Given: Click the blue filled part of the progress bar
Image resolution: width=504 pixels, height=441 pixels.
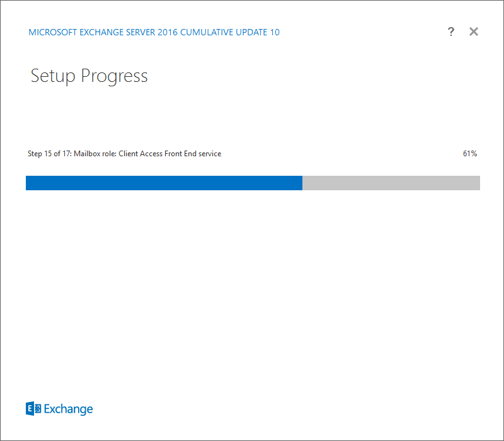Looking at the screenshot, I should click(x=164, y=183).
